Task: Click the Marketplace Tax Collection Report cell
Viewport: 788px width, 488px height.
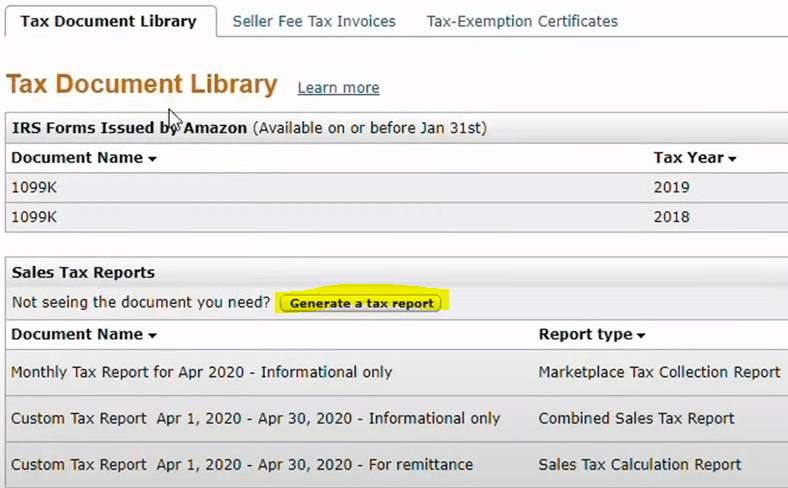Action: click(659, 372)
